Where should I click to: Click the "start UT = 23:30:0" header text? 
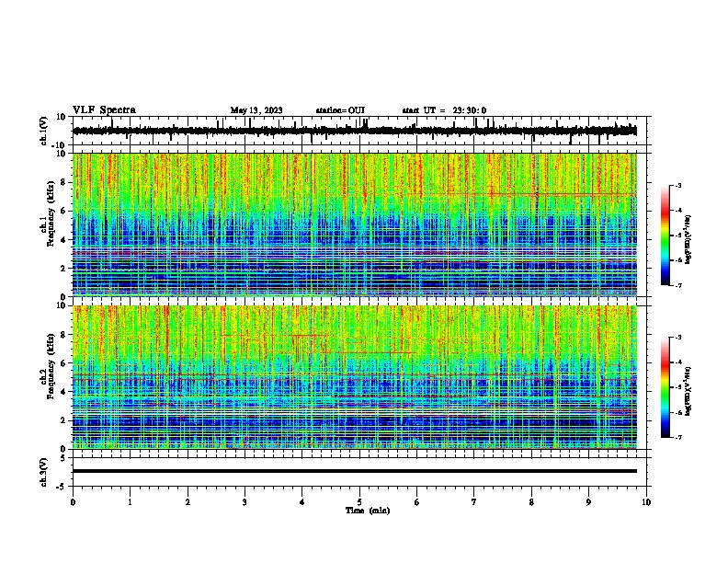(444, 110)
